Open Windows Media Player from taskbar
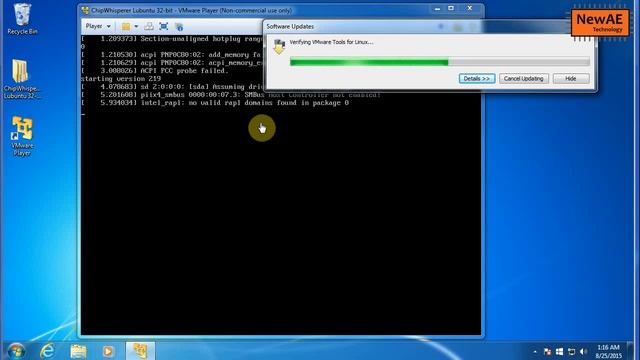The height and width of the screenshot is (360, 640). pyautogui.click(x=108, y=351)
